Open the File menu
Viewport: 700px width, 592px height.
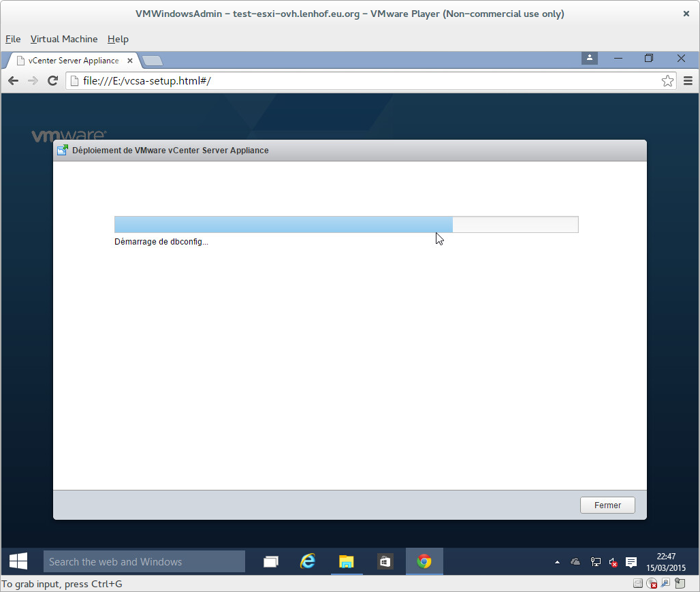click(x=13, y=40)
